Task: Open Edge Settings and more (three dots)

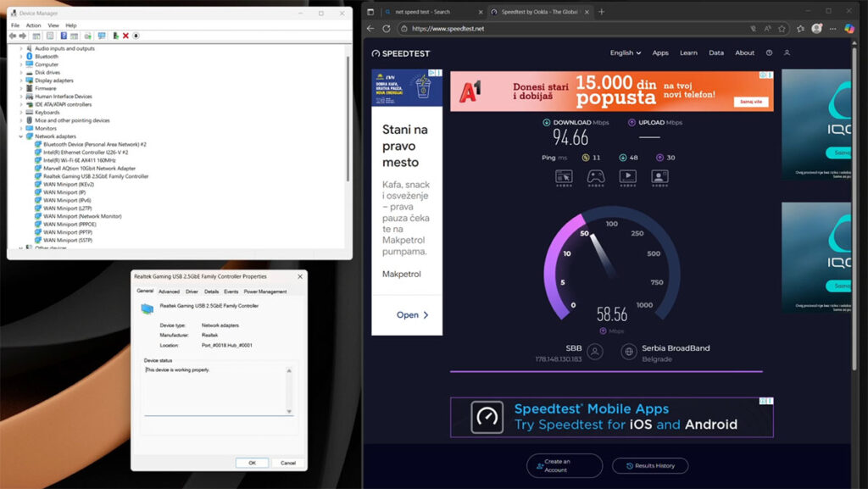Action: click(x=832, y=29)
